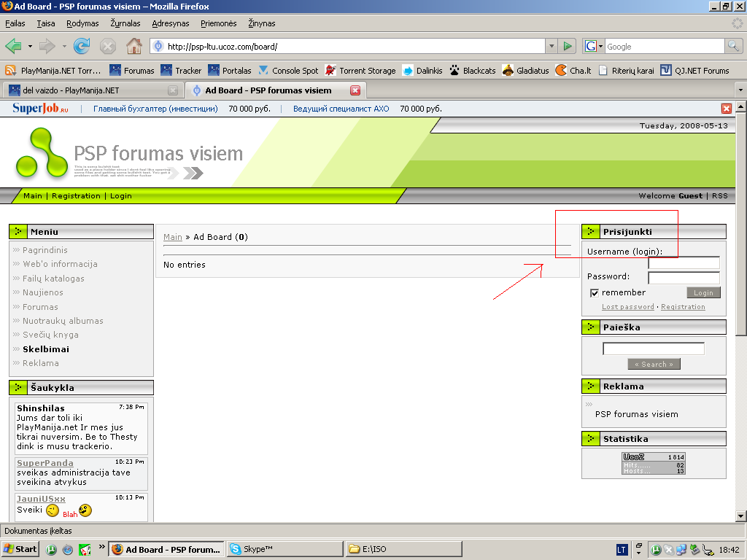The height and width of the screenshot is (560, 747).
Task: Open the Console Spot bookmark
Action: [x=288, y=71]
